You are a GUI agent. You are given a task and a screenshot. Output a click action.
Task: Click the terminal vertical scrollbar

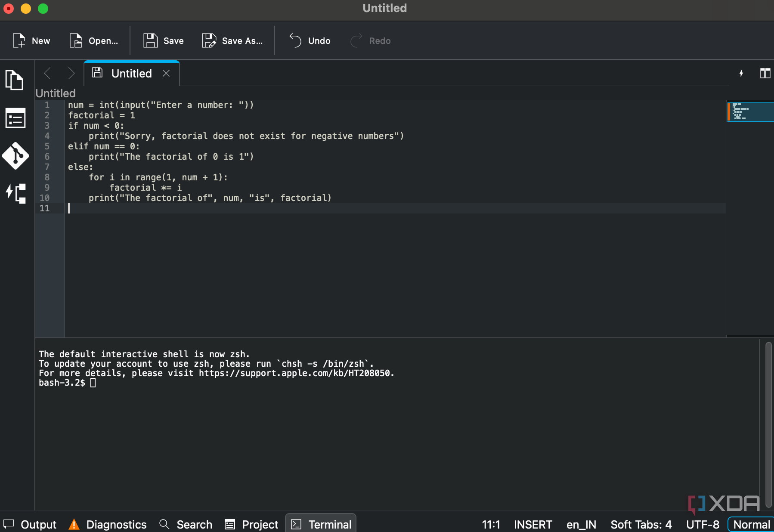[x=769, y=424]
